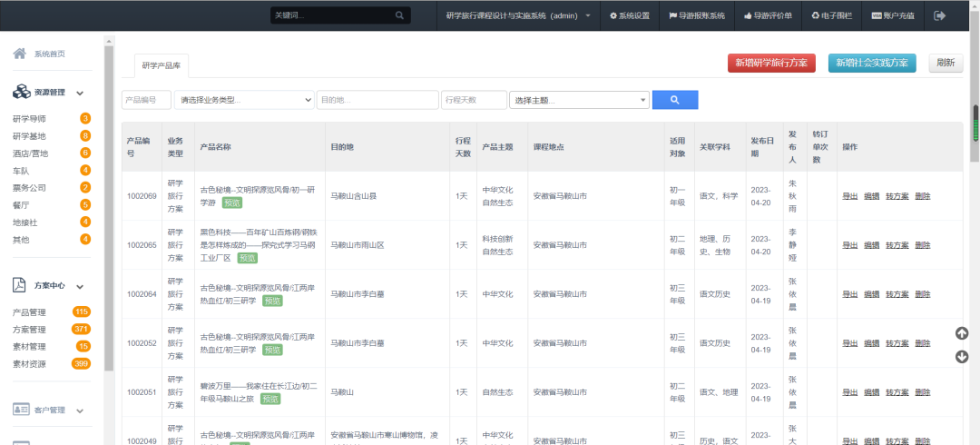Open 账户充值 from top bar
980x445 pixels.
(x=893, y=15)
